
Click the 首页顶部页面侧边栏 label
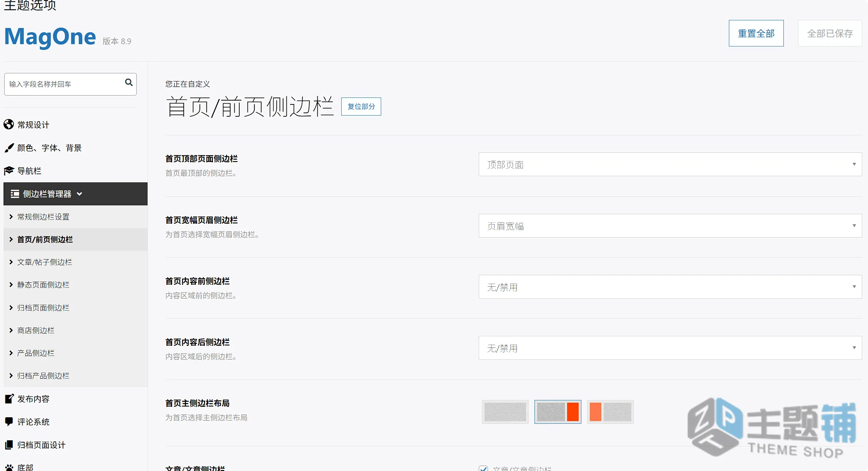click(x=201, y=159)
